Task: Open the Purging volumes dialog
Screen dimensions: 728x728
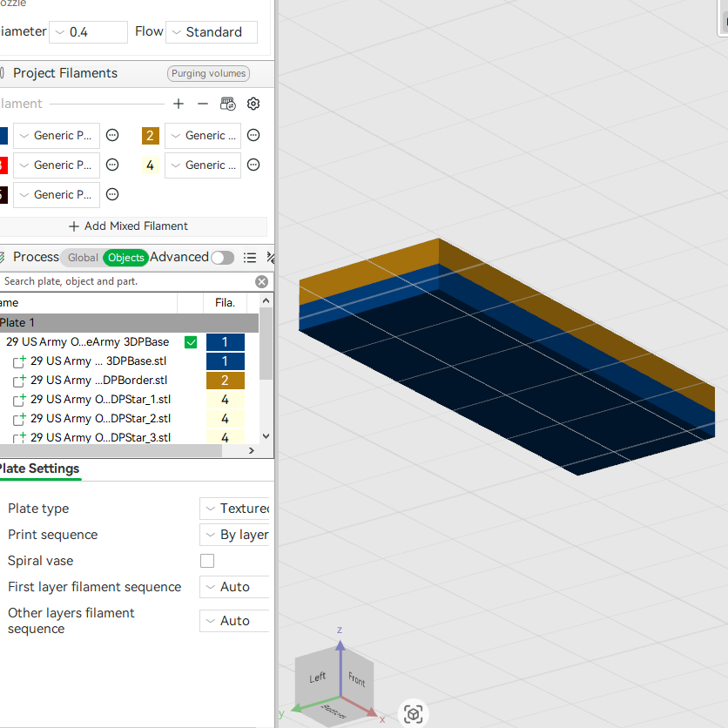Action: click(x=208, y=73)
